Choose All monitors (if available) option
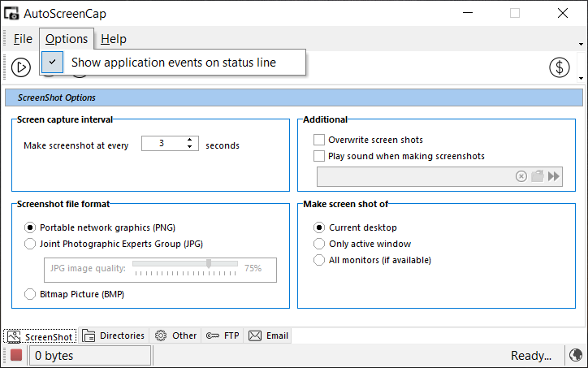Image resolution: width=588 pixels, height=368 pixels. click(319, 260)
